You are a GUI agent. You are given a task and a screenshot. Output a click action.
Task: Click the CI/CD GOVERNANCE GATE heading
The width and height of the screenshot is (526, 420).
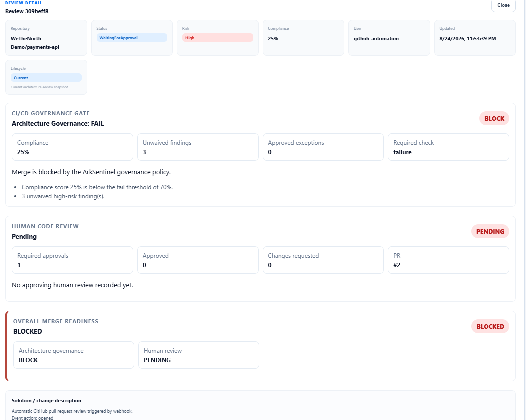tap(51, 113)
